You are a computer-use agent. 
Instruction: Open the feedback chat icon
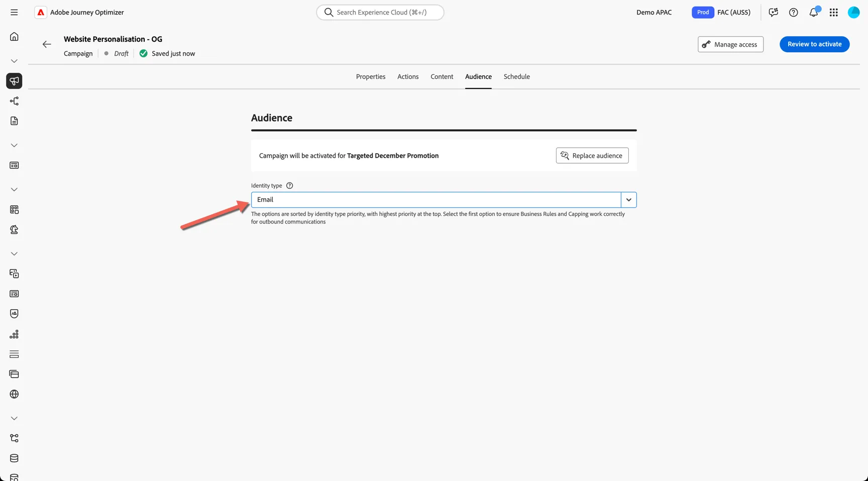(774, 12)
